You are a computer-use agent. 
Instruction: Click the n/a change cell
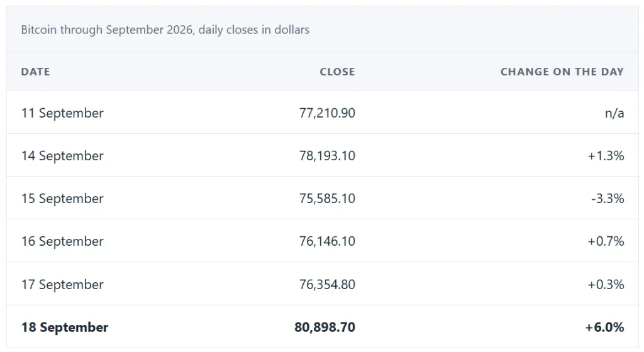(614, 113)
